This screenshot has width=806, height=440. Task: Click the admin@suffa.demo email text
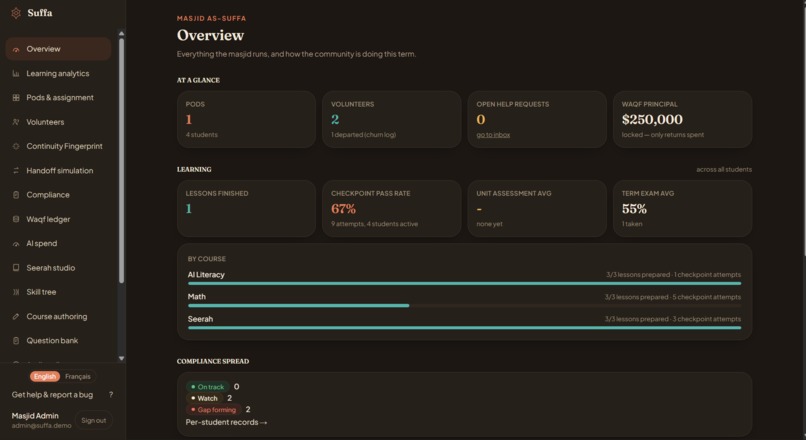click(x=41, y=426)
